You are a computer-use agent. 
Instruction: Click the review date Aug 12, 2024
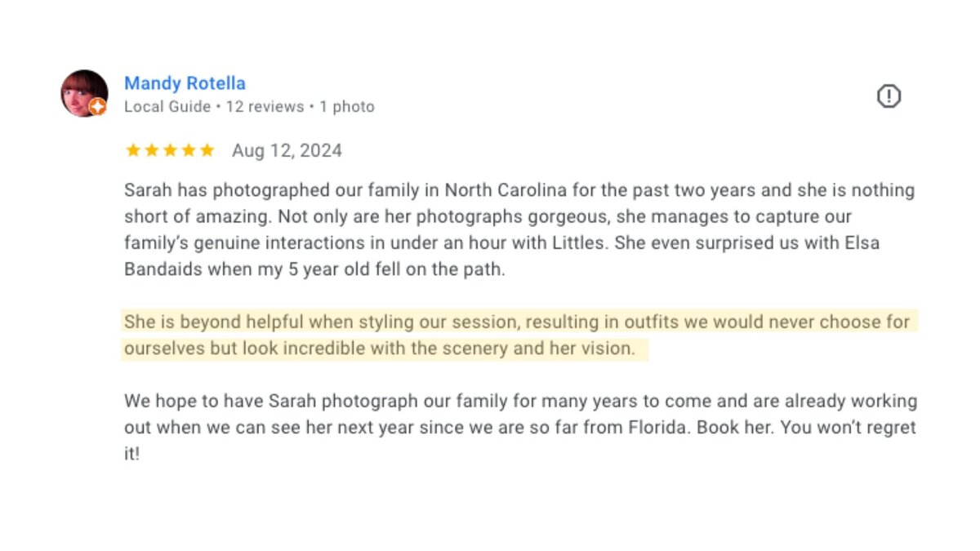pos(287,150)
